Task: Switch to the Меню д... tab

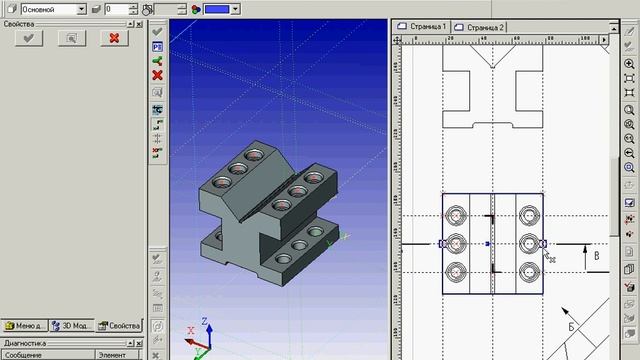Action: 24,326
